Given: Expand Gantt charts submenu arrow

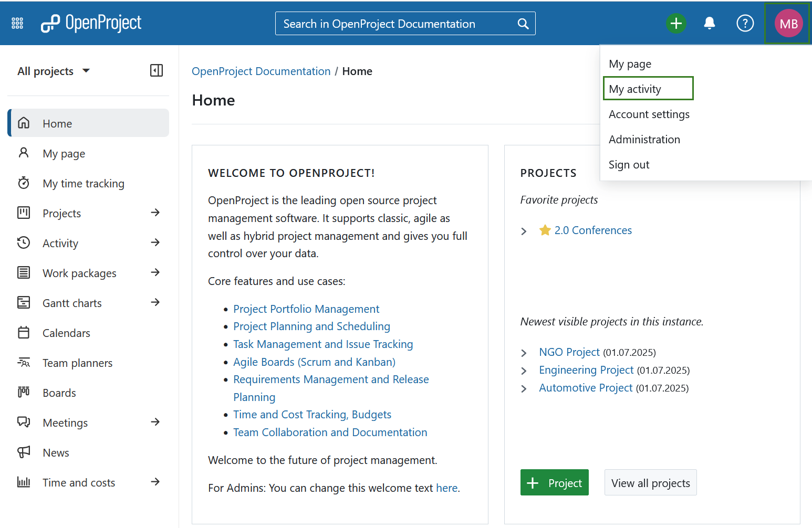Looking at the screenshot, I should [155, 302].
